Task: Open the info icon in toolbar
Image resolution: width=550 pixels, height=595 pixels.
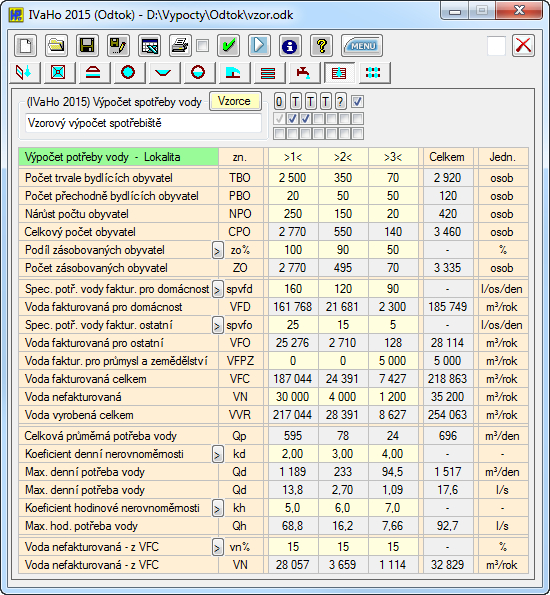Action: click(x=290, y=46)
